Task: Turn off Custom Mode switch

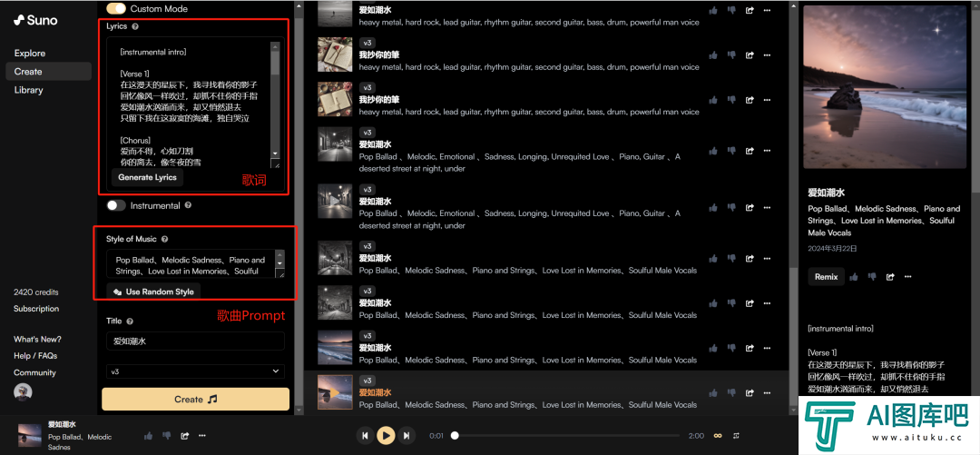Action: click(x=116, y=9)
